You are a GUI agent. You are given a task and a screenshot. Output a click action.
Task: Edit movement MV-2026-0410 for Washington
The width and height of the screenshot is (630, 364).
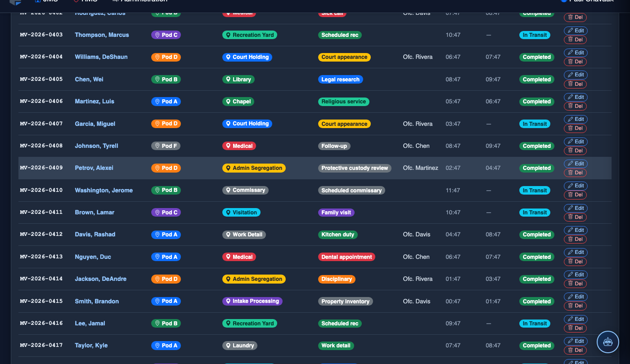[x=576, y=186]
